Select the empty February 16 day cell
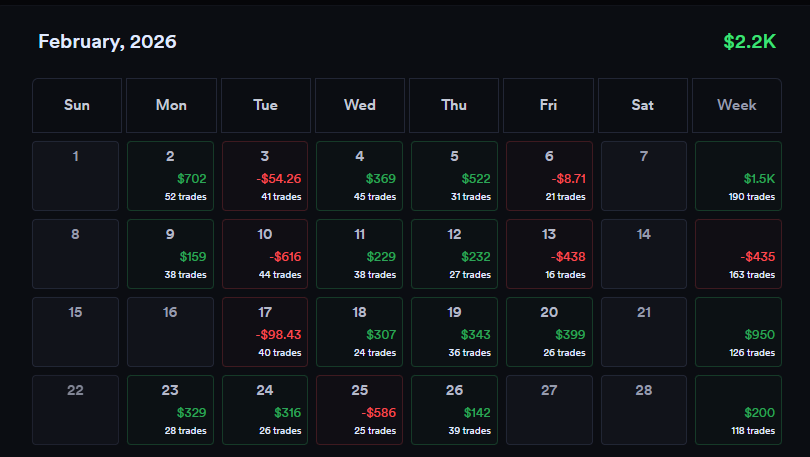 [170, 332]
